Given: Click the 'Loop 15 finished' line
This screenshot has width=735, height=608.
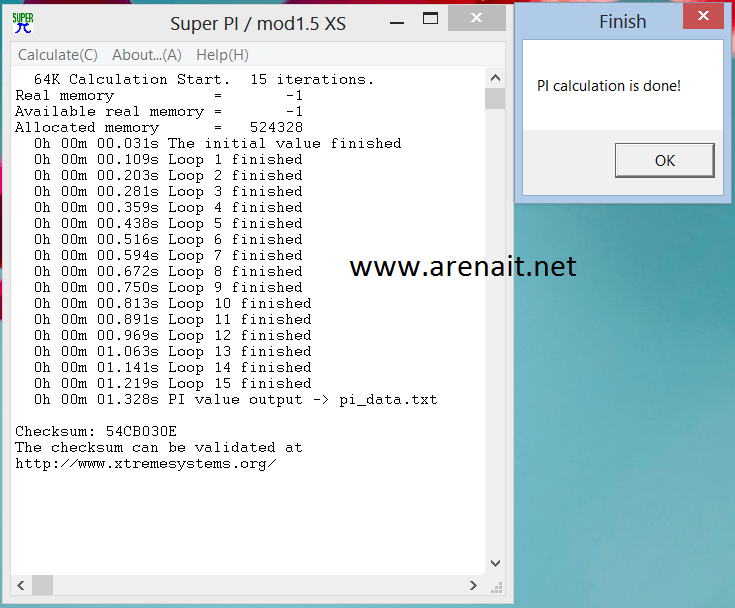Looking at the screenshot, I should click(172, 383).
